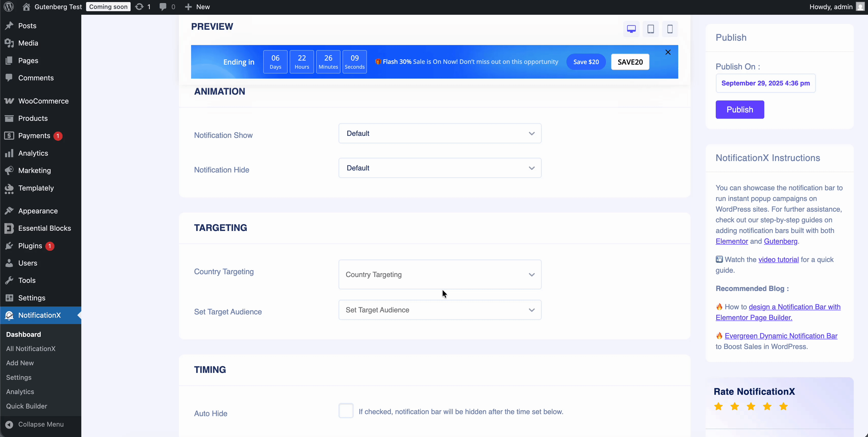The height and width of the screenshot is (437, 868).
Task: Expand the Country Targeting dropdown
Action: tap(439, 274)
